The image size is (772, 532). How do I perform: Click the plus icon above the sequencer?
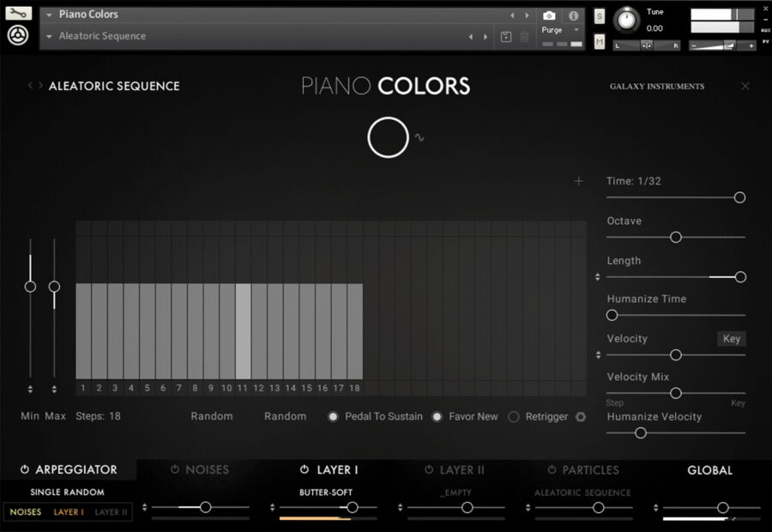(580, 181)
